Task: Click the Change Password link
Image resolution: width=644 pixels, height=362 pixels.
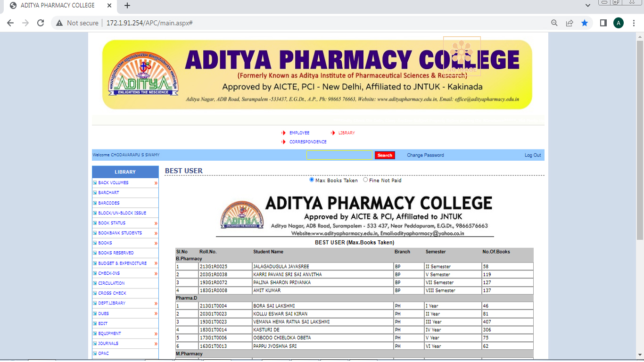Action: 425,155
